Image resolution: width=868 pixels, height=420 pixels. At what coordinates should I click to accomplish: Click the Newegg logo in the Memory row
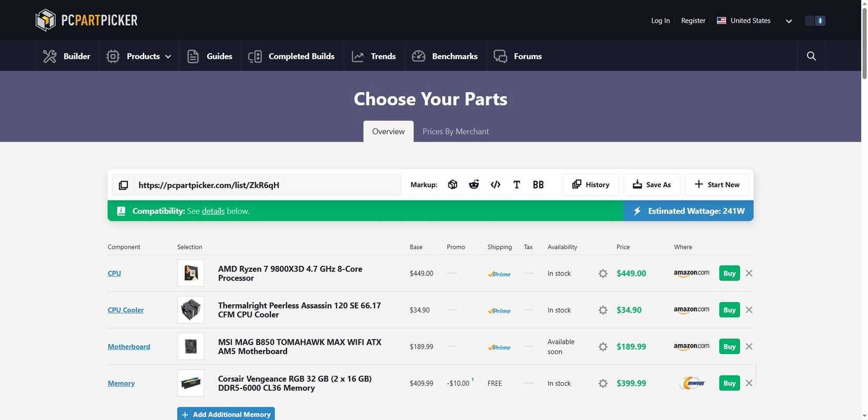[692, 383]
